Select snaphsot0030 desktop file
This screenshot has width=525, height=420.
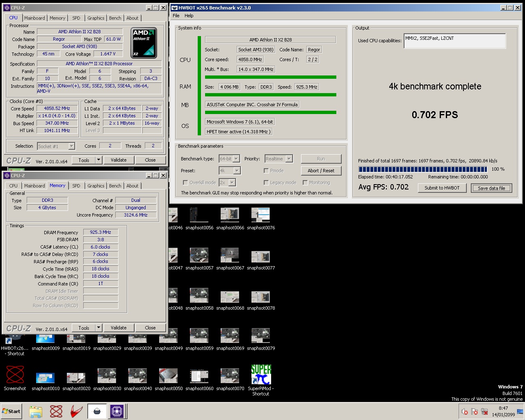coord(107,379)
